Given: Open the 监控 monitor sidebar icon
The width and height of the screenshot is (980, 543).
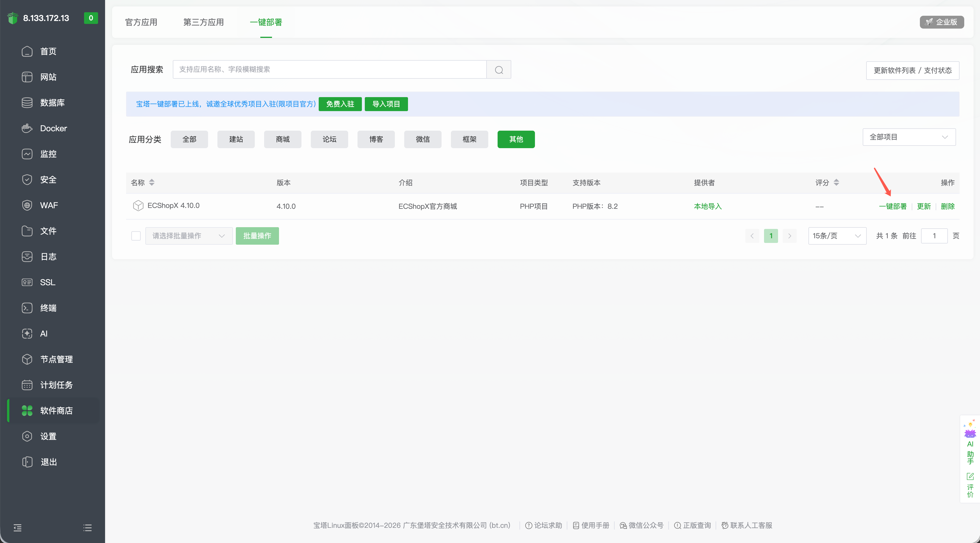Looking at the screenshot, I should point(27,154).
